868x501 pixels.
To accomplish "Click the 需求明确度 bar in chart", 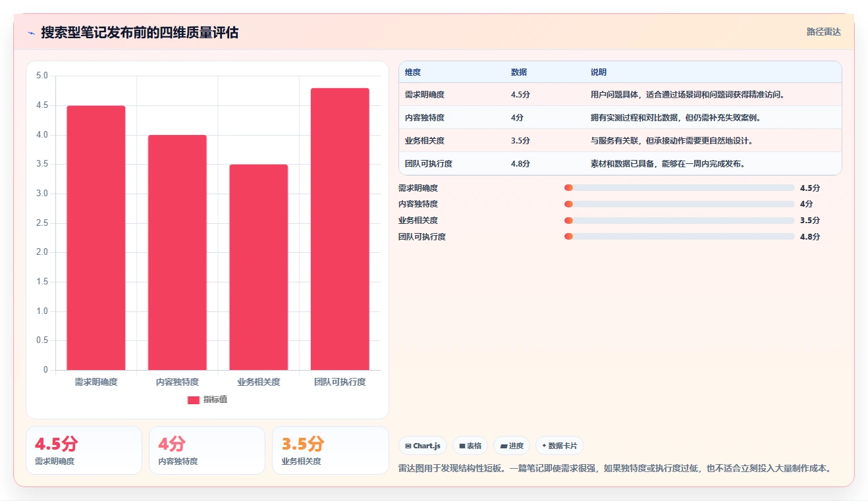I will (x=96, y=238).
